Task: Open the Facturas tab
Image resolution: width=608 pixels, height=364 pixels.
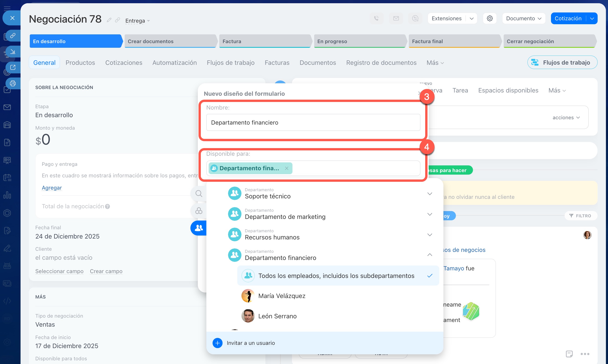Action: 277,63
